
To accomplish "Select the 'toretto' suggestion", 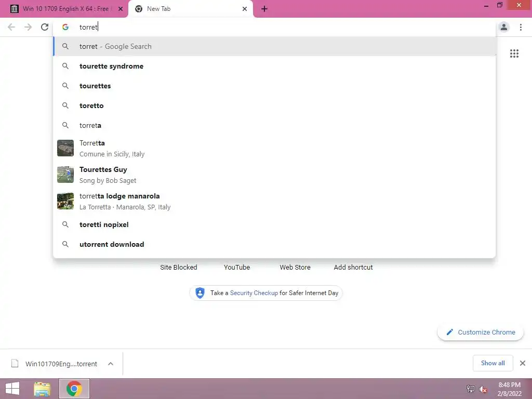I will click(x=274, y=105).
